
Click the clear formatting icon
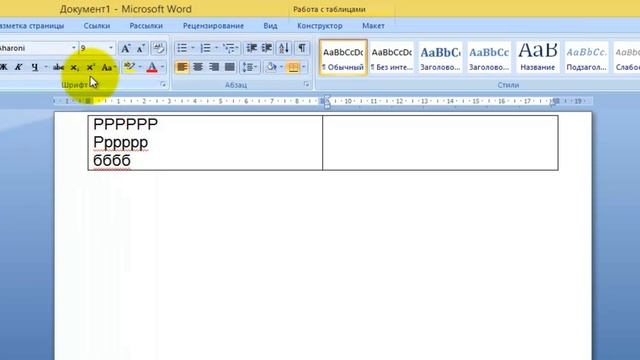coord(159,49)
